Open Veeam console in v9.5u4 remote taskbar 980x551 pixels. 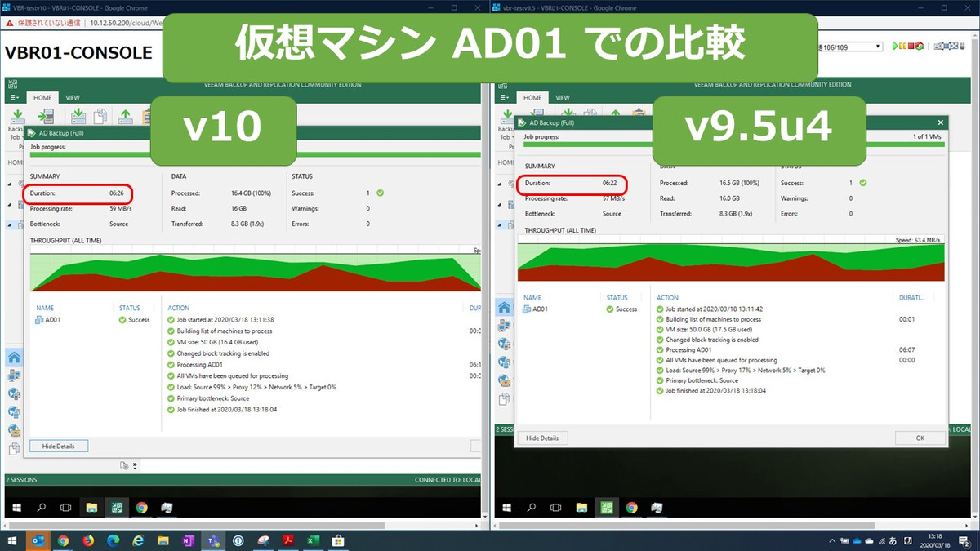pyautogui.click(x=607, y=507)
